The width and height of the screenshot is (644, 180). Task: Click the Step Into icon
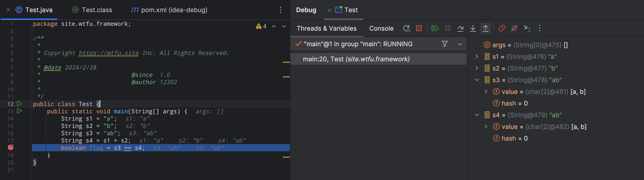pos(473,28)
